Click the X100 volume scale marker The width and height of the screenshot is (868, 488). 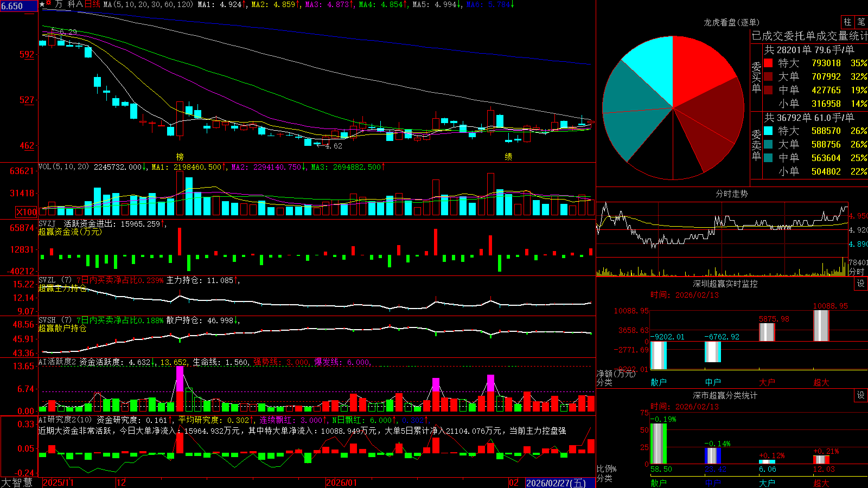coord(27,212)
